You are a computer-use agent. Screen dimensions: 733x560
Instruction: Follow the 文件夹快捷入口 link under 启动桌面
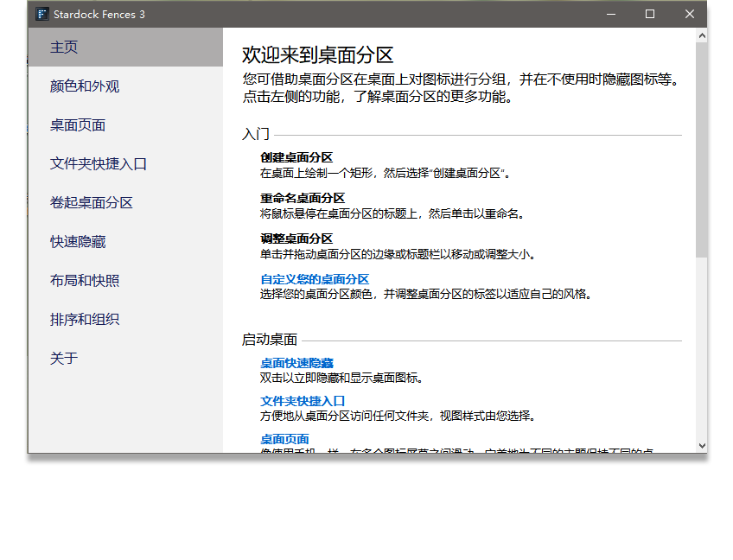(x=303, y=401)
